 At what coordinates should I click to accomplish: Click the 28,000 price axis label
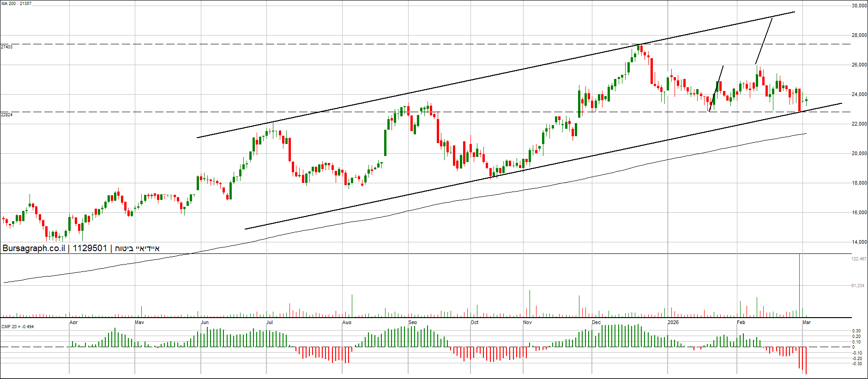pos(859,36)
